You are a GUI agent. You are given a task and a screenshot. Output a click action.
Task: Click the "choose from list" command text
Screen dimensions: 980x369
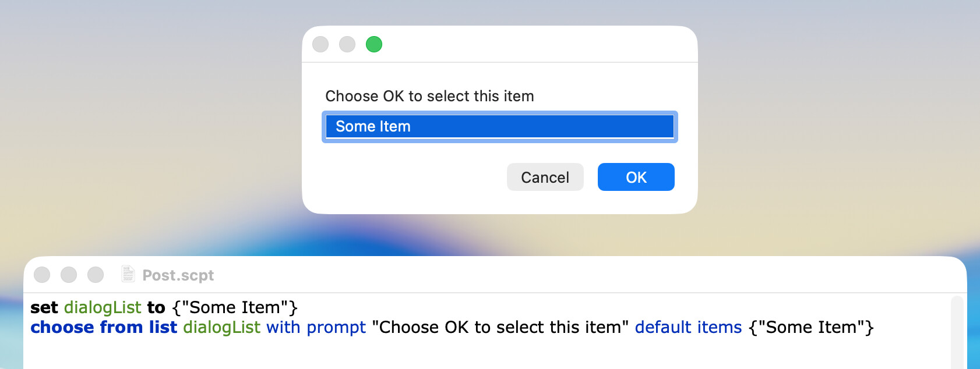click(104, 327)
